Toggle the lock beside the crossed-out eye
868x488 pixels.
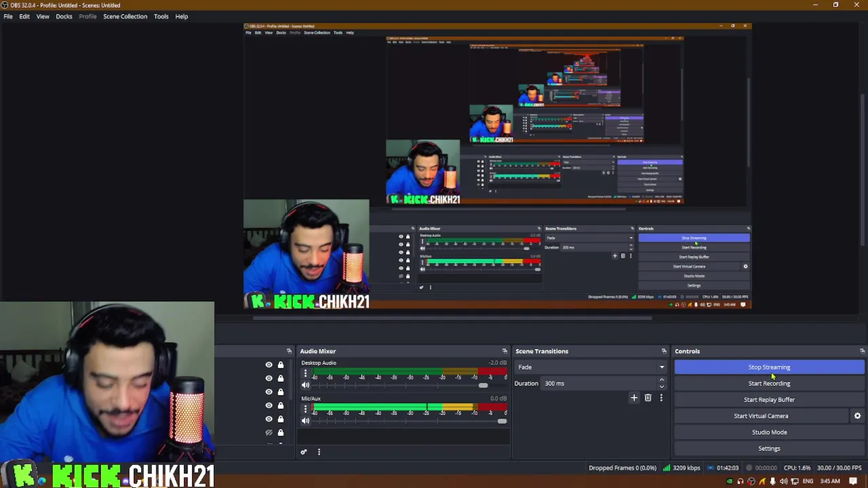pyautogui.click(x=281, y=432)
